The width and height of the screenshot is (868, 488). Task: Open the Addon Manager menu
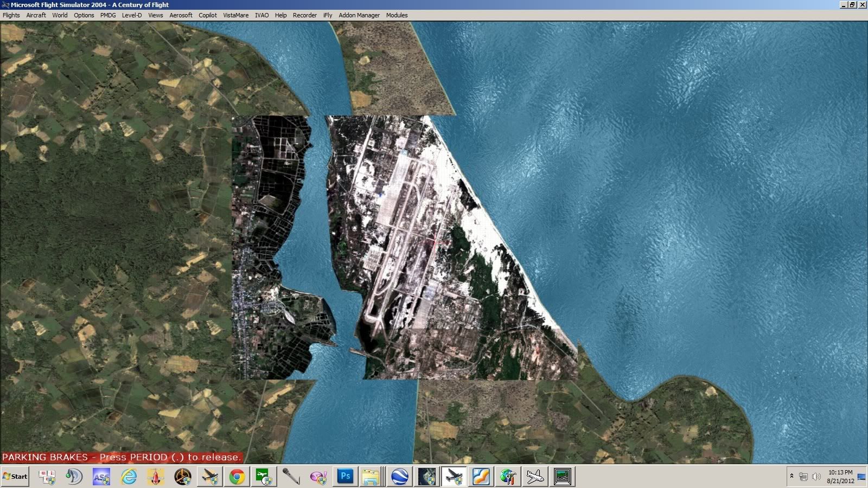click(359, 15)
